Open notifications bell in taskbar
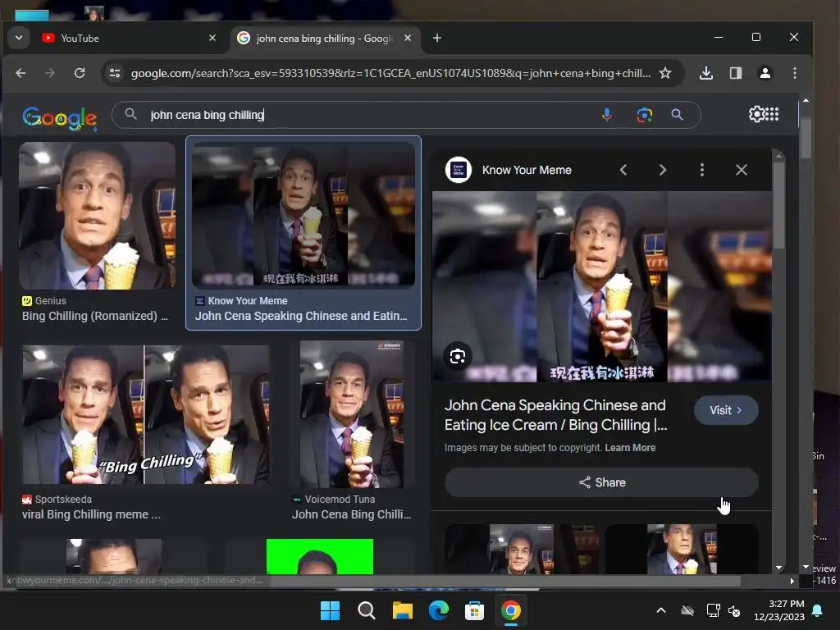Screen dimensions: 840x630 pos(818,610)
